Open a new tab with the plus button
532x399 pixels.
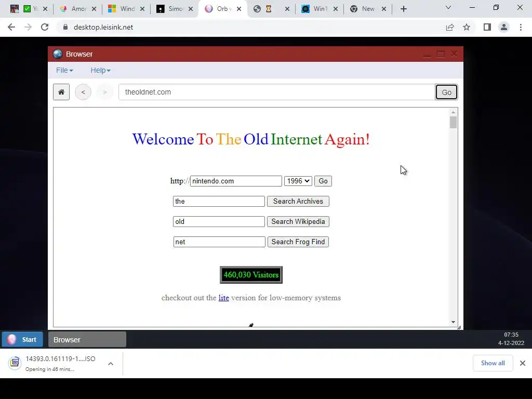pyautogui.click(x=403, y=9)
